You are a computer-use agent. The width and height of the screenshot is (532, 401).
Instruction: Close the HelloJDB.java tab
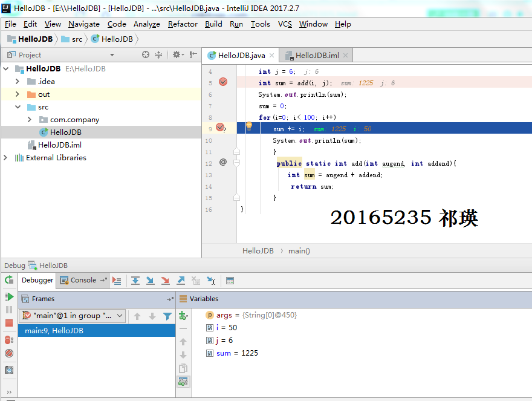[272, 56]
